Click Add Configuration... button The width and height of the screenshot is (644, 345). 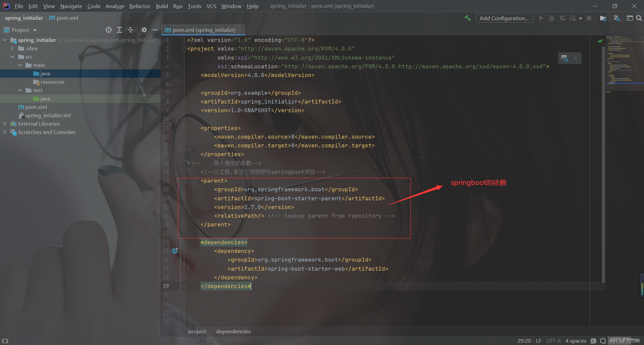pos(504,18)
